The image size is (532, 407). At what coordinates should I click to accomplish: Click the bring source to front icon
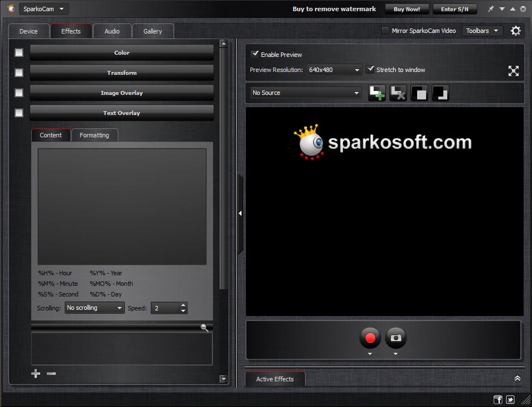419,93
